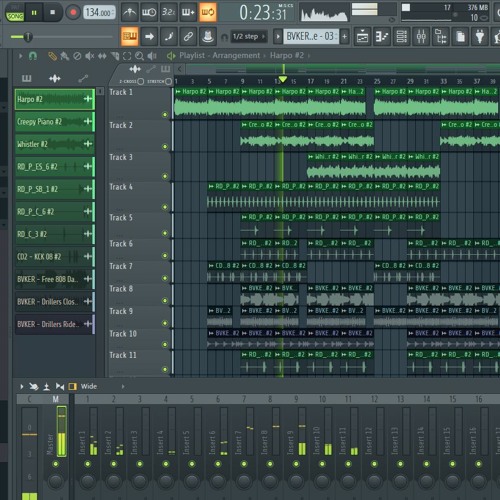Open the Channel rack view icon

tap(402, 36)
